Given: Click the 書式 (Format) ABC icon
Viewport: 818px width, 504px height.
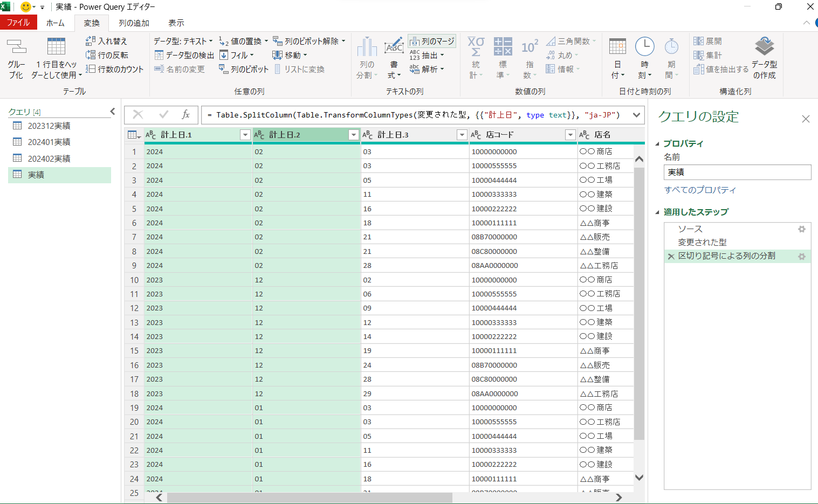Looking at the screenshot, I should tap(394, 46).
